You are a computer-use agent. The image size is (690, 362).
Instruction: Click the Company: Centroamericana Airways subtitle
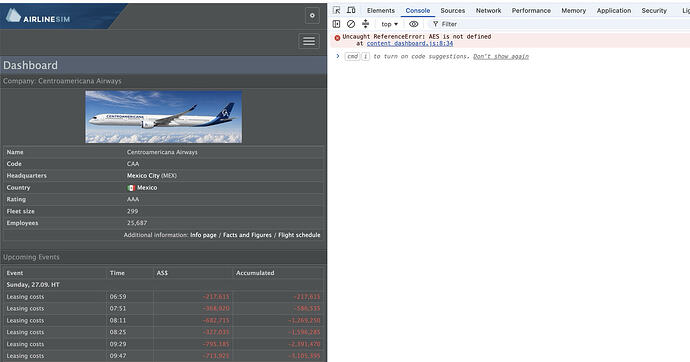[62, 81]
